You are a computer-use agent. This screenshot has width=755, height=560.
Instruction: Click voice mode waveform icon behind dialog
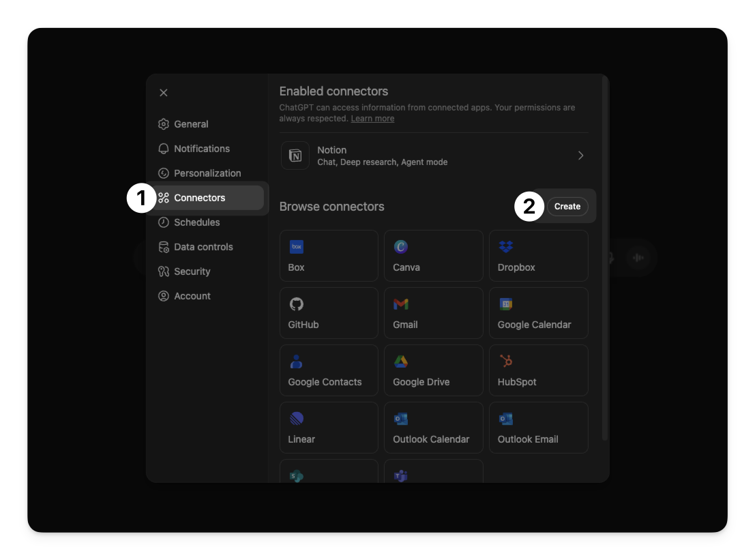(638, 258)
